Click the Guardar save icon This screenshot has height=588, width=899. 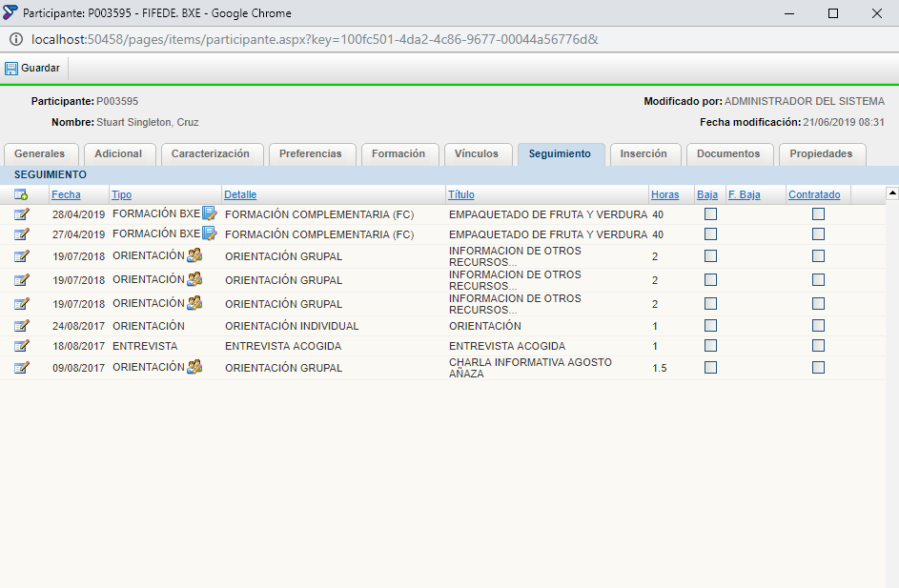point(10,69)
